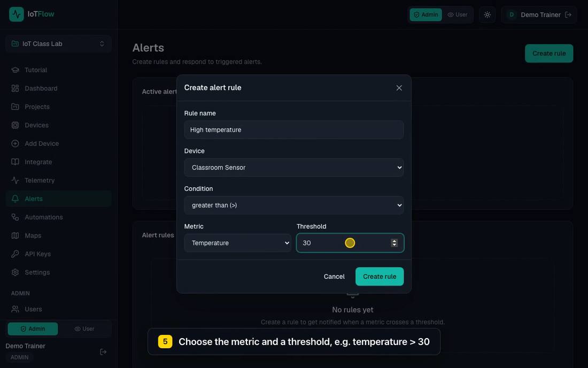Click Demo Trainer name in header
The height and width of the screenshot is (368, 588).
coord(540,14)
